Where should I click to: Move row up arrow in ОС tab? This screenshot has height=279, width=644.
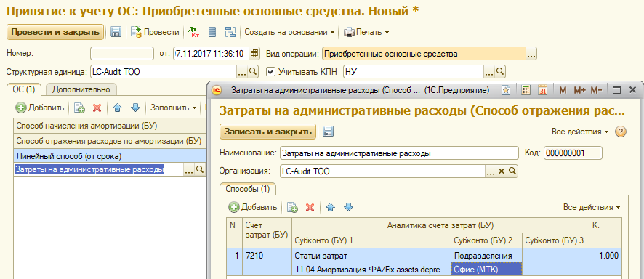(118, 108)
